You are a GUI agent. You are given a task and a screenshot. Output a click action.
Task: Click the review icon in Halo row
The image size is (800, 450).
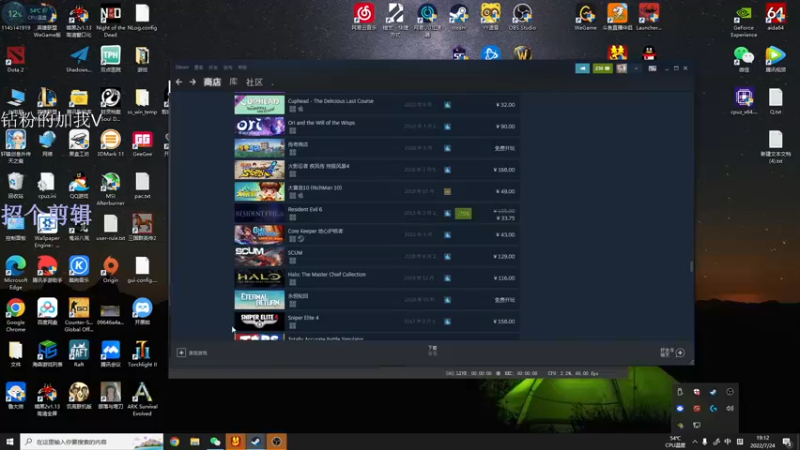447,278
